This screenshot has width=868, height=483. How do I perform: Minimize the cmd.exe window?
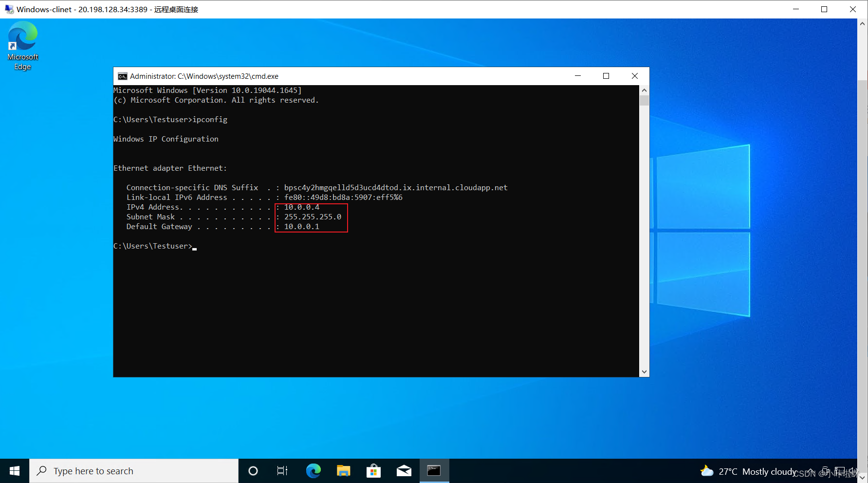(x=578, y=76)
